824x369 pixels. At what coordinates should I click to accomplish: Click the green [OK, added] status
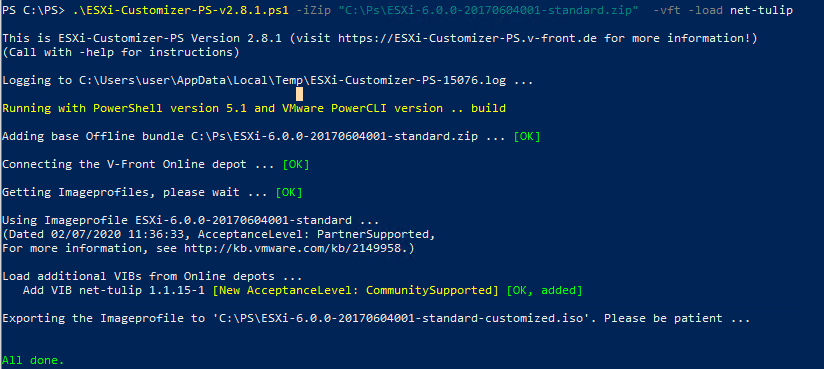[544, 290]
